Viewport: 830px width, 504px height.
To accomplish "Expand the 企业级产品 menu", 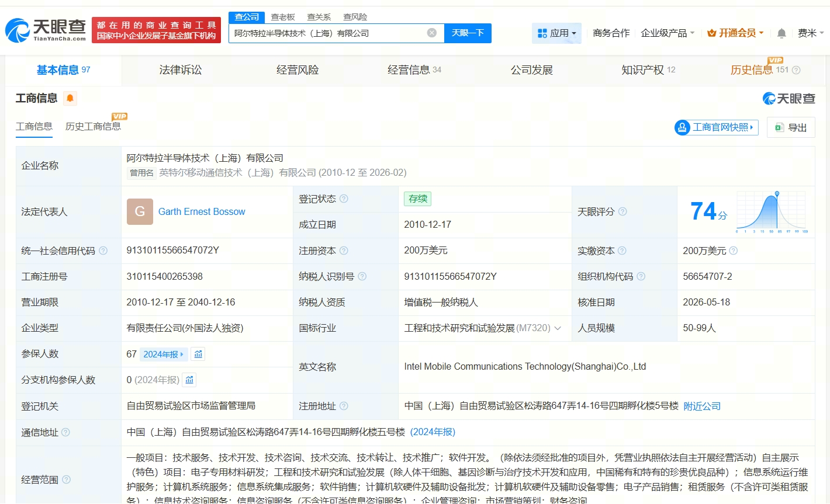I will 668,33.
